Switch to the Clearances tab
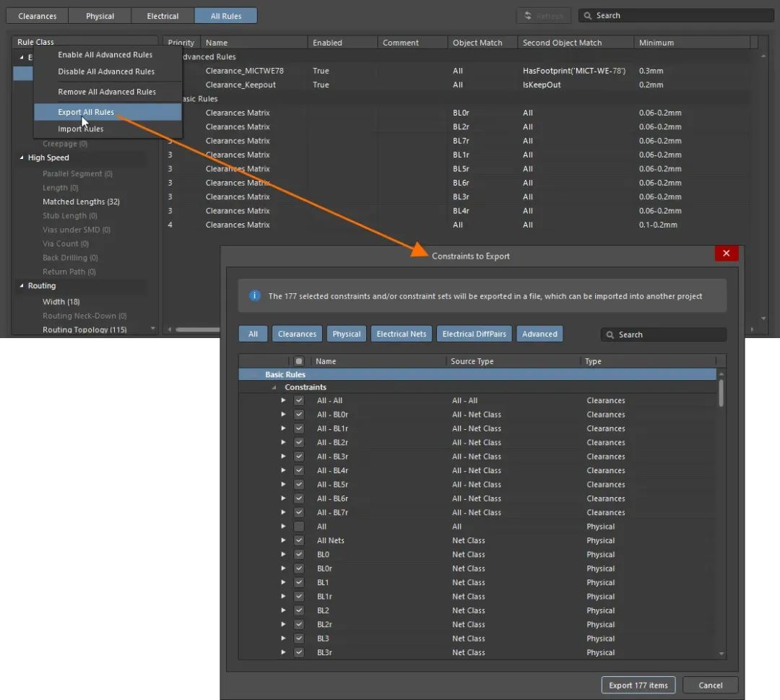The width and height of the screenshot is (780, 700). coord(38,16)
